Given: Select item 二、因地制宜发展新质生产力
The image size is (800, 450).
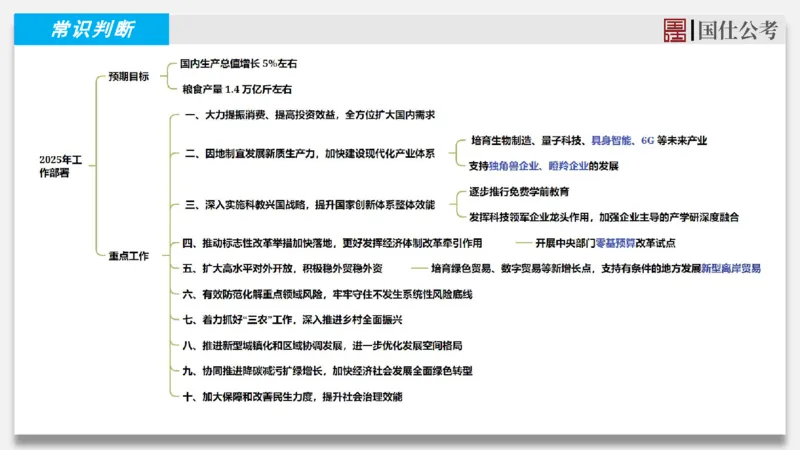Looking at the screenshot, I should (x=310, y=154).
